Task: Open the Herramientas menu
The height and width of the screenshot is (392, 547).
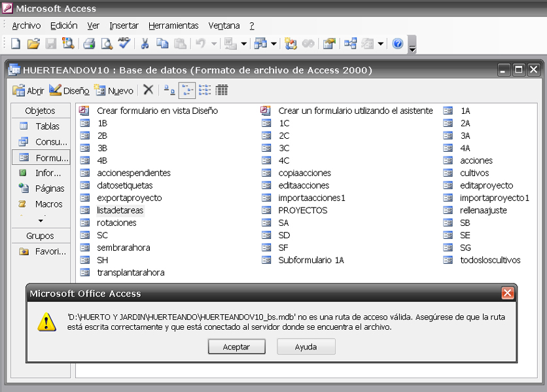Action: 173,26
